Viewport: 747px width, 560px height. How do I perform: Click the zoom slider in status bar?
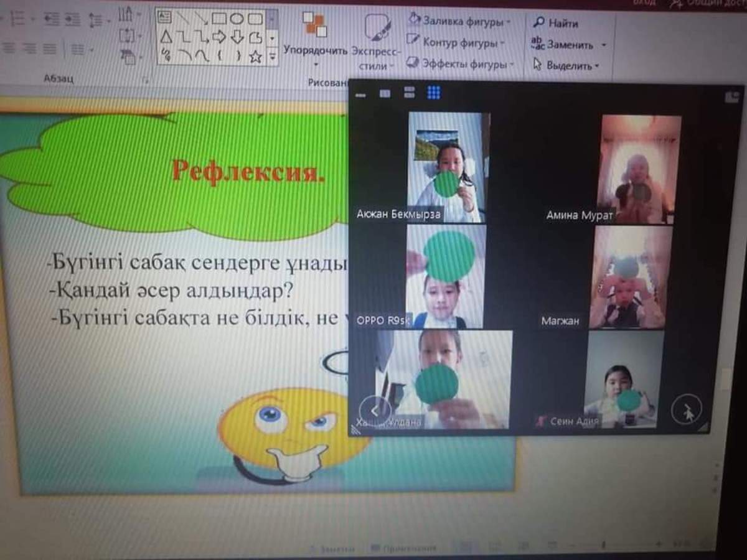pyautogui.click(x=604, y=546)
